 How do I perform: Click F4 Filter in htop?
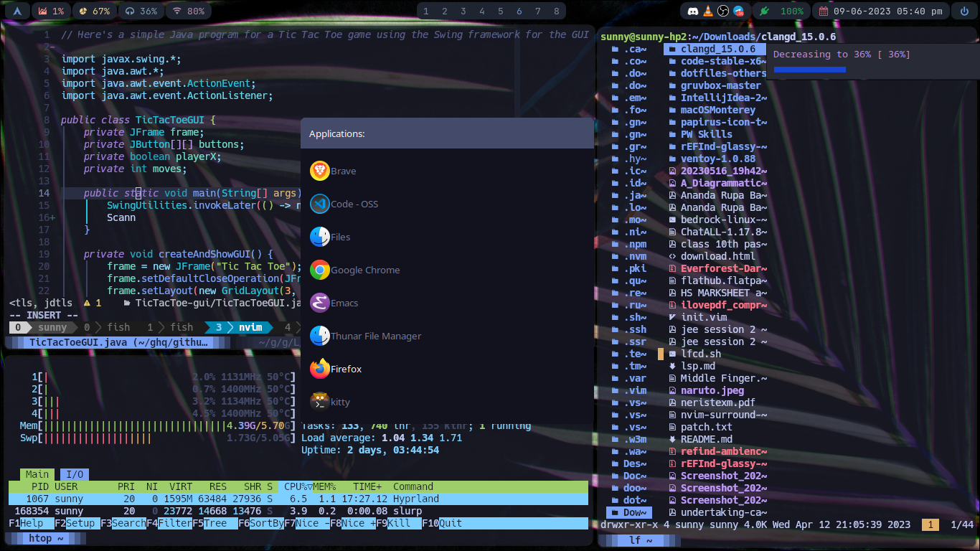[169, 523]
